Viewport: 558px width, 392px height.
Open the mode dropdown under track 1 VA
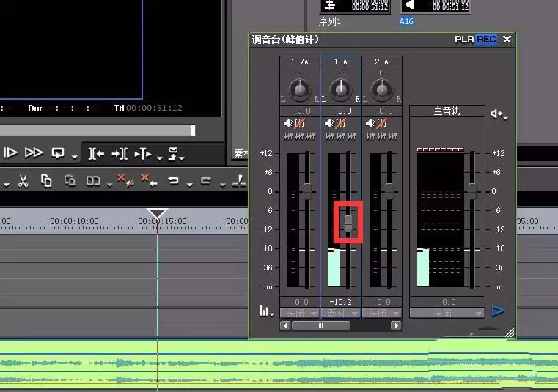pyautogui.click(x=299, y=314)
